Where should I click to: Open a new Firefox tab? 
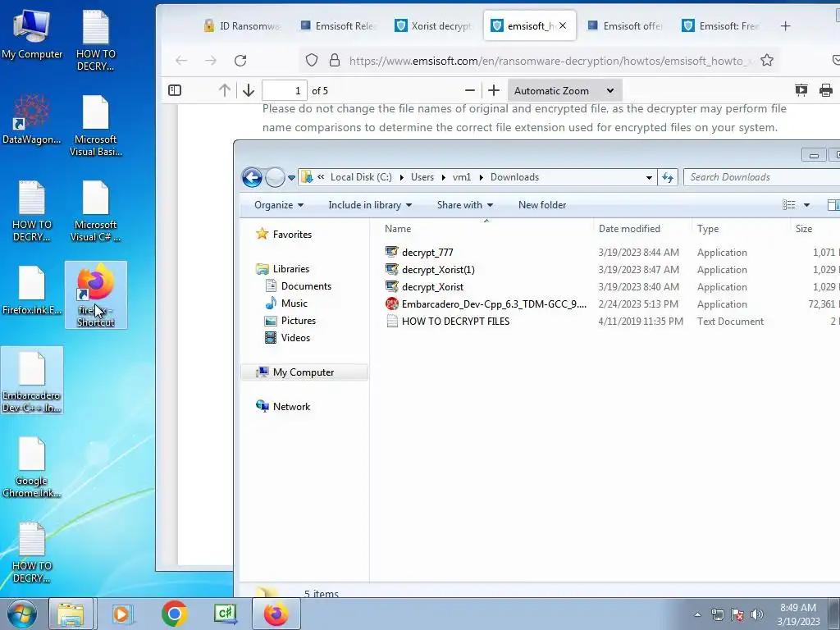pyautogui.click(x=785, y=25)
